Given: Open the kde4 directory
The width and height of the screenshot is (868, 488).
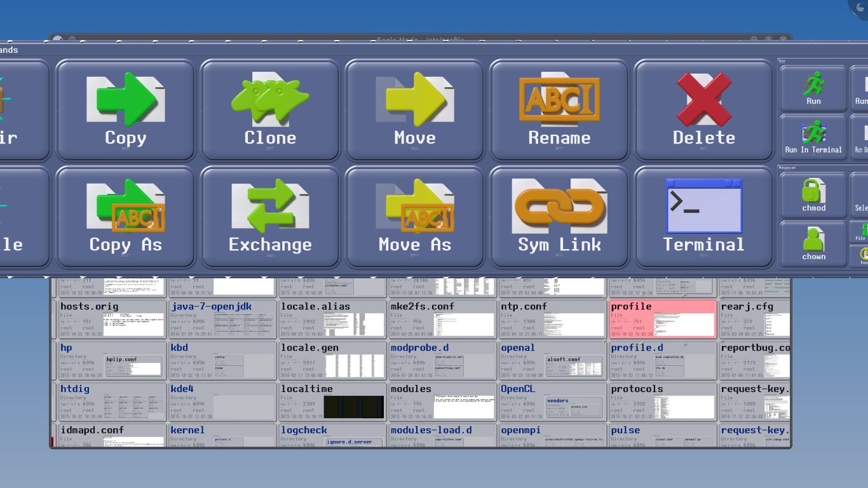Looking at the screenshot, I should tap(222, 402).
